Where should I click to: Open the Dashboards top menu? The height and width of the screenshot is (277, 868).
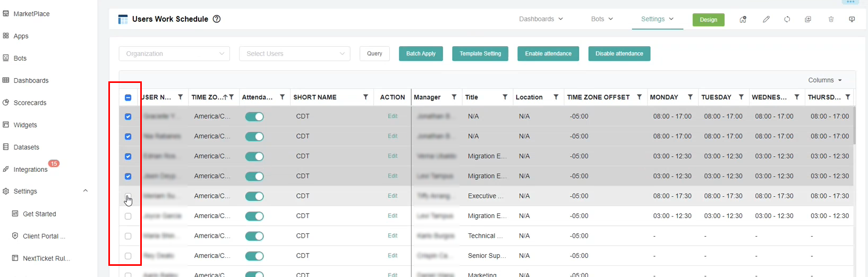pos(541,19)
